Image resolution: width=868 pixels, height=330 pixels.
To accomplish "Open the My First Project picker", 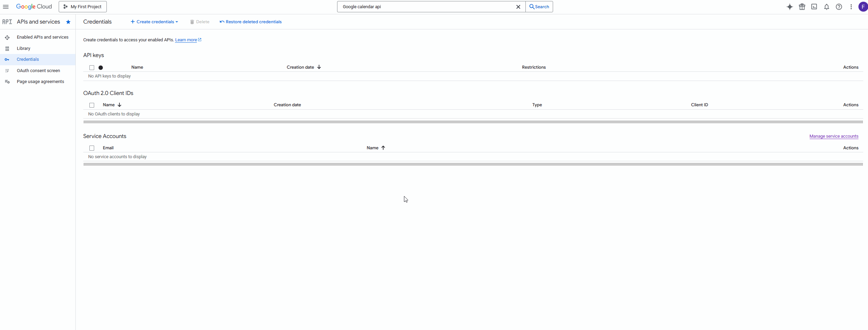I will 82,6.
